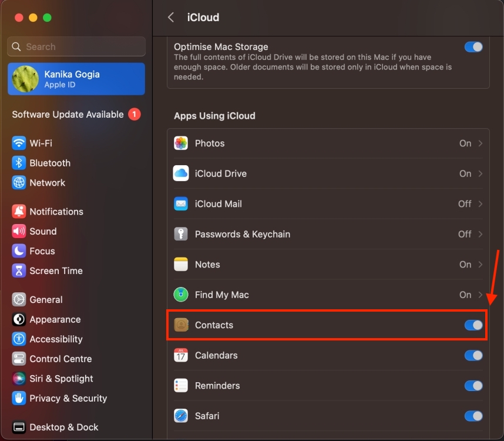Click Find My Mac "On" status
This screenshot has width=504, height=441.
click(x=465, y=295)
